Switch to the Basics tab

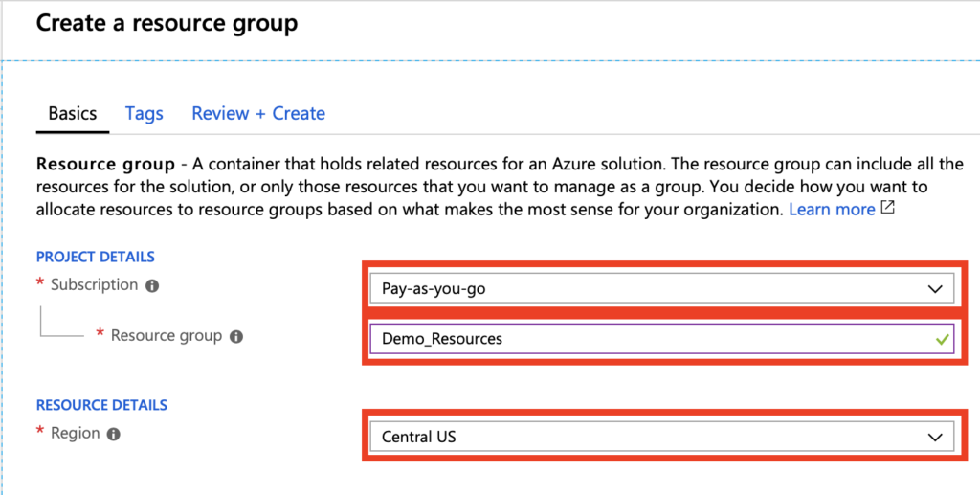[73, 114]
